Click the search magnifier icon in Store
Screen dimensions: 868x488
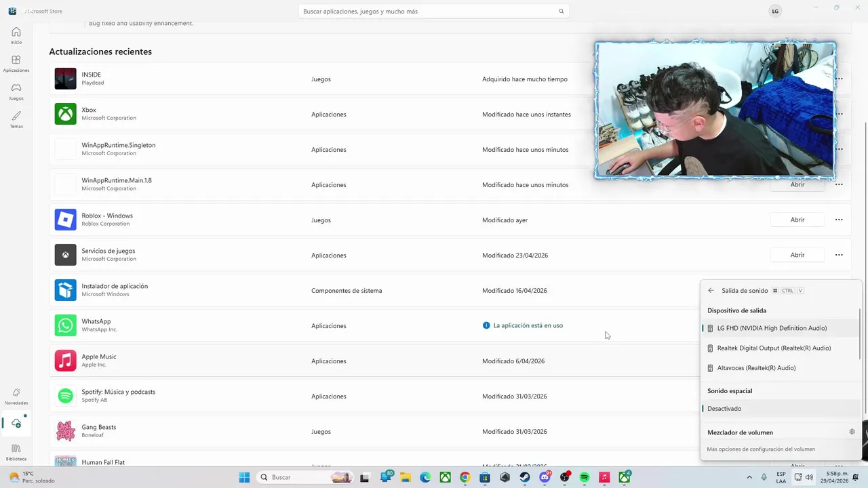coord(561,12)
